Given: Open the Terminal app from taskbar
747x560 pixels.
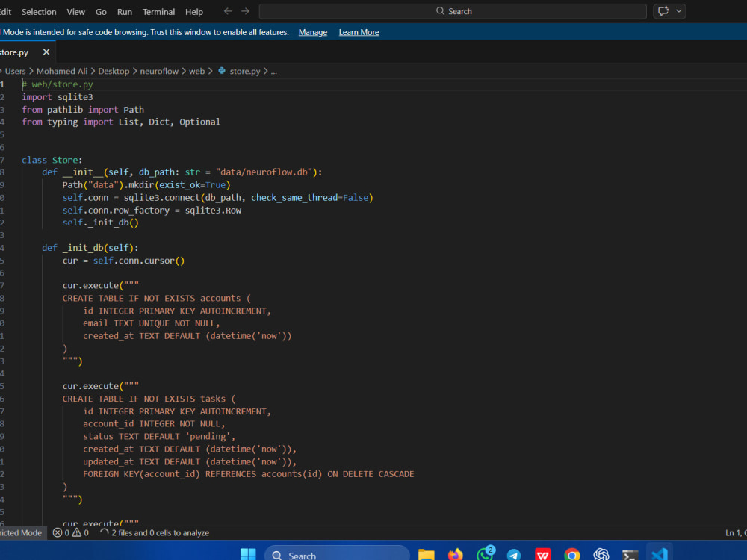Looking at the screenshot, I should pos(630,555).
